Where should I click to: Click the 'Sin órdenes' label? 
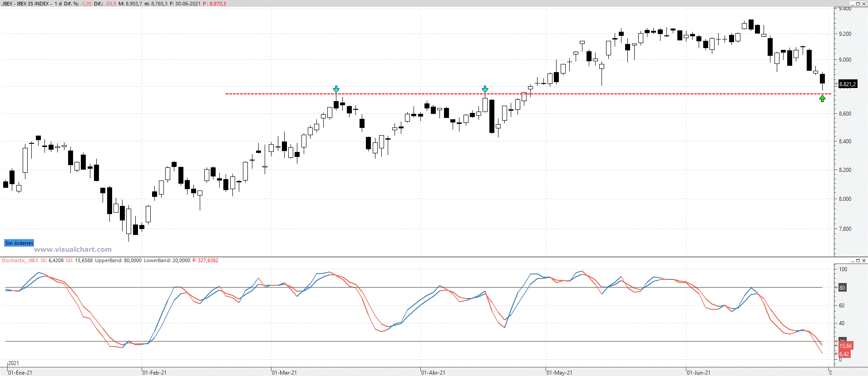pyautogui.click(x=19, y=243)
